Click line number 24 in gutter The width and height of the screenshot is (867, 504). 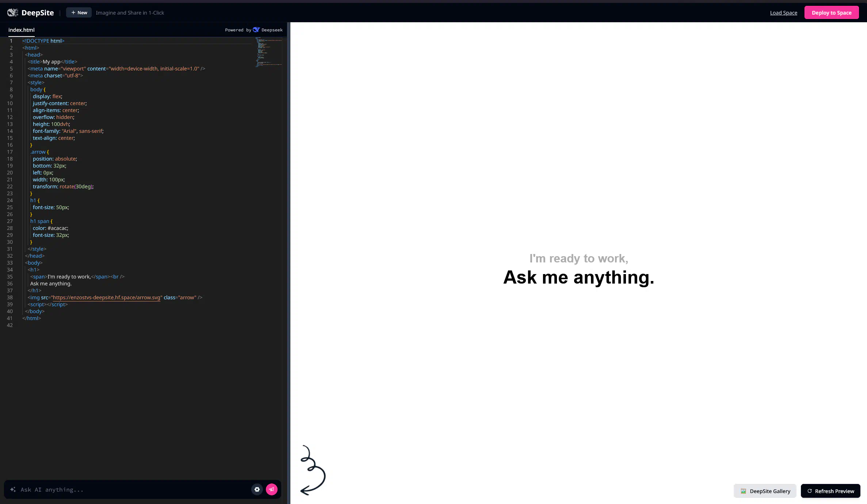point(10,200)
